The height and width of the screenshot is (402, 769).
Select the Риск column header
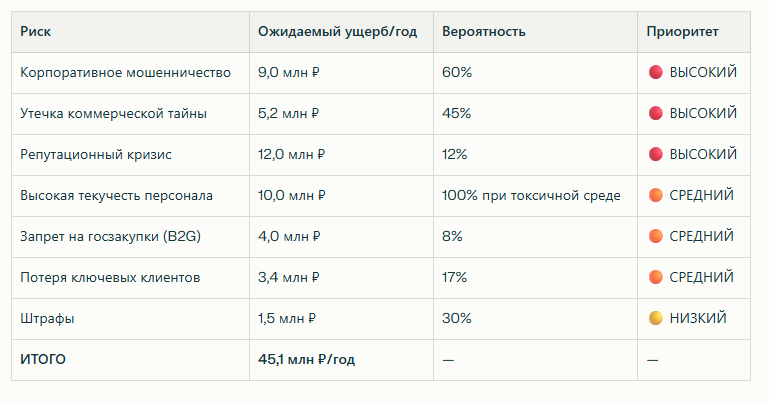tap(36, 32)
